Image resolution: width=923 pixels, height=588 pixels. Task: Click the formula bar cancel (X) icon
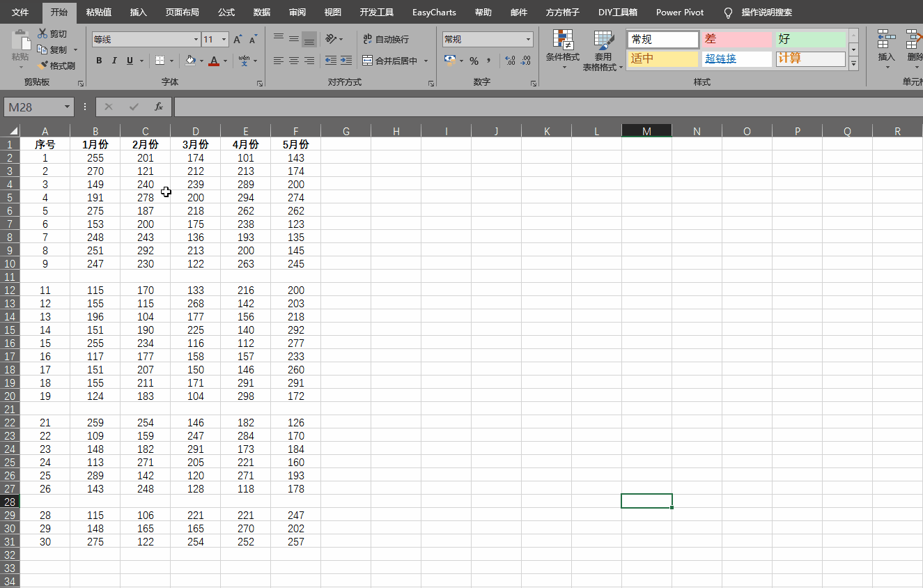109,107
